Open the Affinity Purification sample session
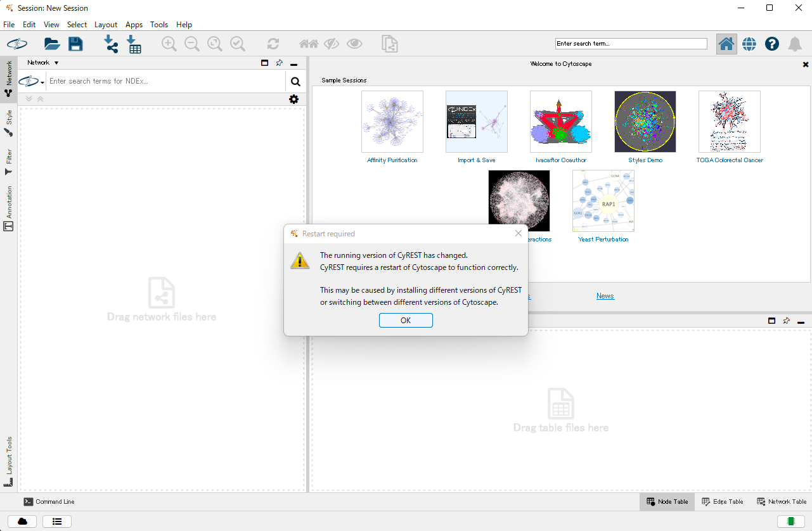This screenshot has height=531, width=812. click(392, 122)
